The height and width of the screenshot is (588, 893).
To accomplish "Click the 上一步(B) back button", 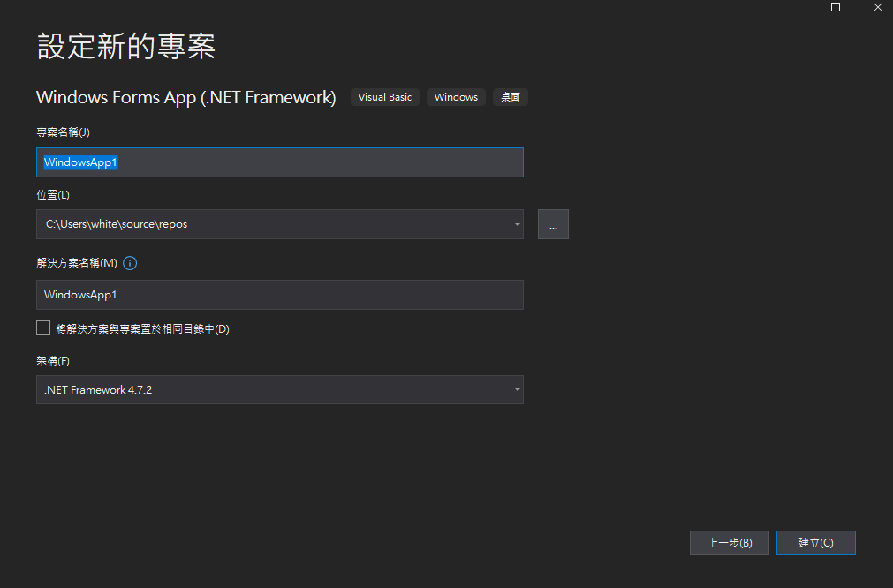I will pyautogui.click(x=730, y=543).
